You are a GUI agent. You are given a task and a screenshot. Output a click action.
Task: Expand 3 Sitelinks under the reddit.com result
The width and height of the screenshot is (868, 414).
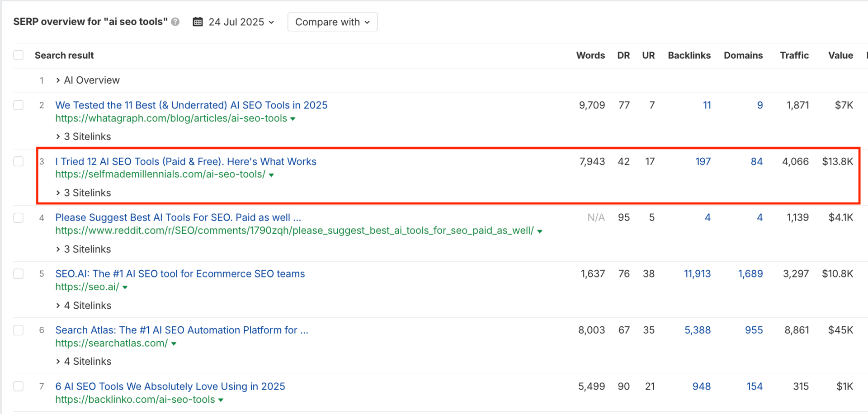point(83,249)
